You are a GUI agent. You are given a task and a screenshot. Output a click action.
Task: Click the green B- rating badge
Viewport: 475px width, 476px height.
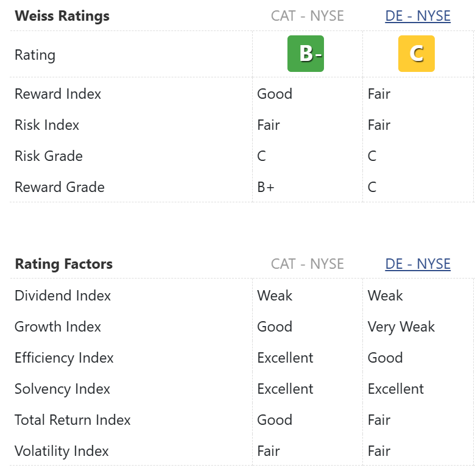(x=306, y=54)
